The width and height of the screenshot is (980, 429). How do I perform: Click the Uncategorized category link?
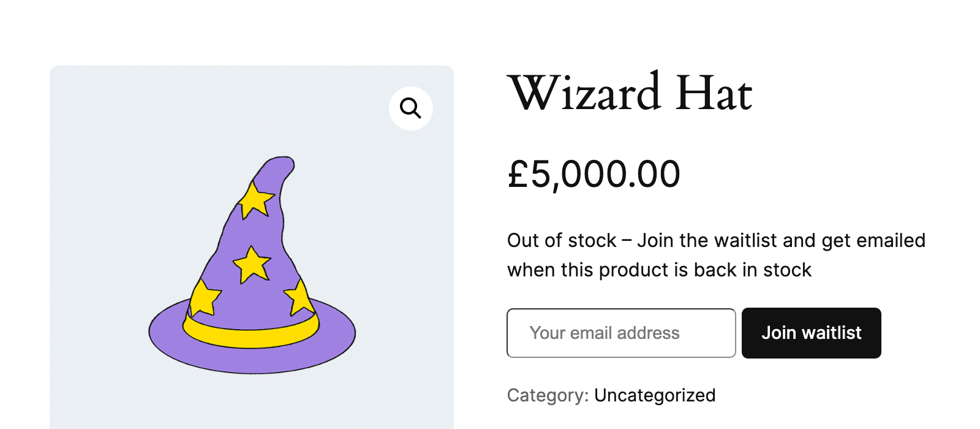pos(655,395)
